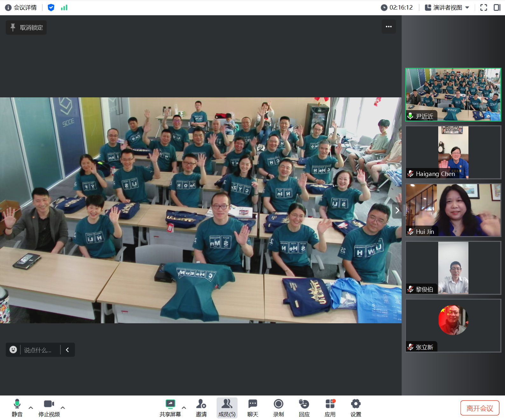
Task: Enter fullscreen mode from the top bar
Action: [483, 8]
